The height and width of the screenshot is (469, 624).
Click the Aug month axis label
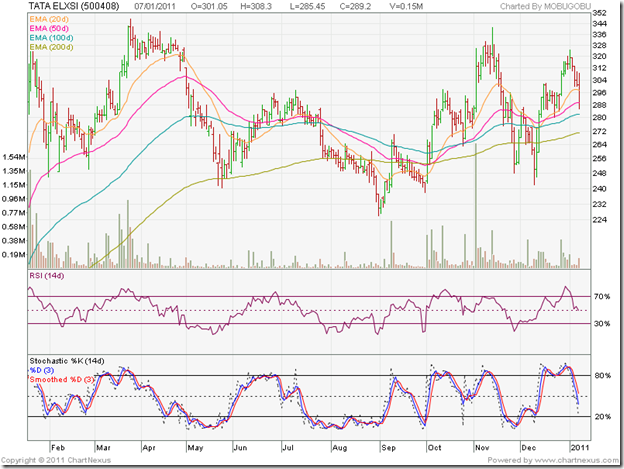pyautogui.click(x=339, y=448)
